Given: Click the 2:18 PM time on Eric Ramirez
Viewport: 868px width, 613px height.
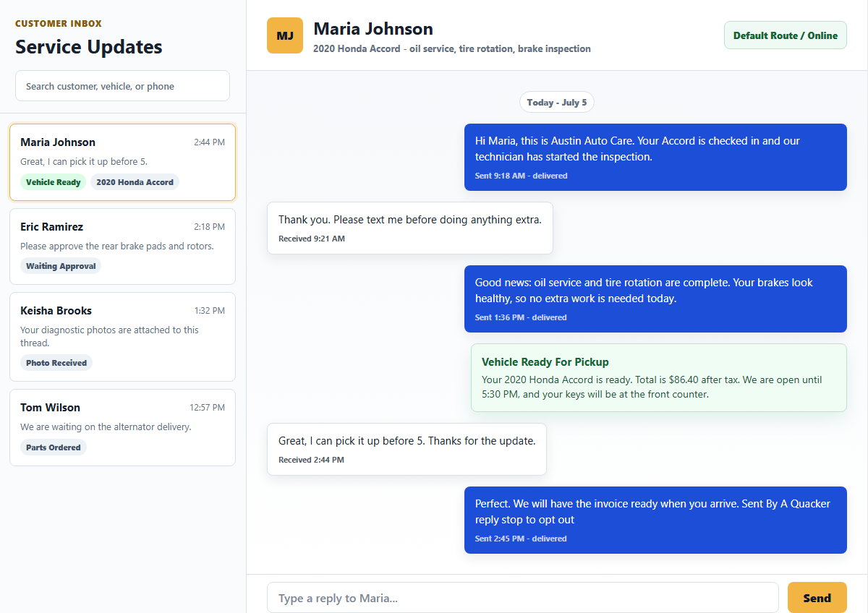Looking at the screenshot, I should click(209, 227).
